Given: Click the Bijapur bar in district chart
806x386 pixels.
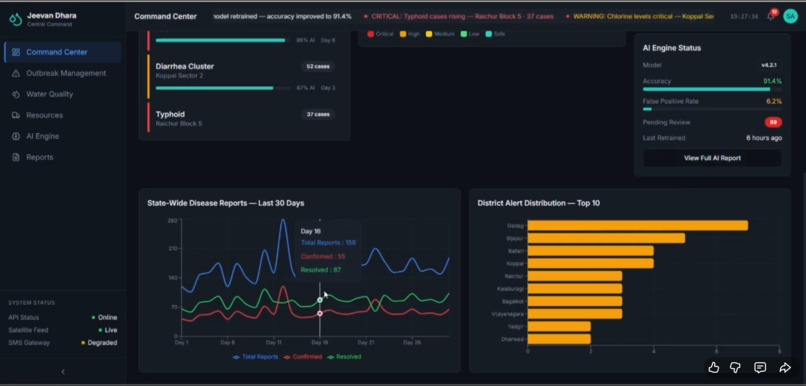Looking at the screenshot, I should click(606, 238).
